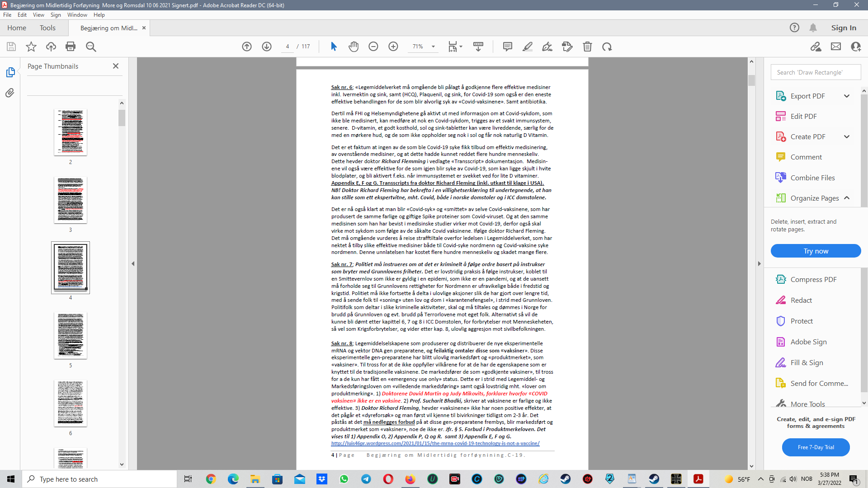868x488 pixels.
Task: Open the Edit PDF toolbar tool
Action: (x=567, y=47)
